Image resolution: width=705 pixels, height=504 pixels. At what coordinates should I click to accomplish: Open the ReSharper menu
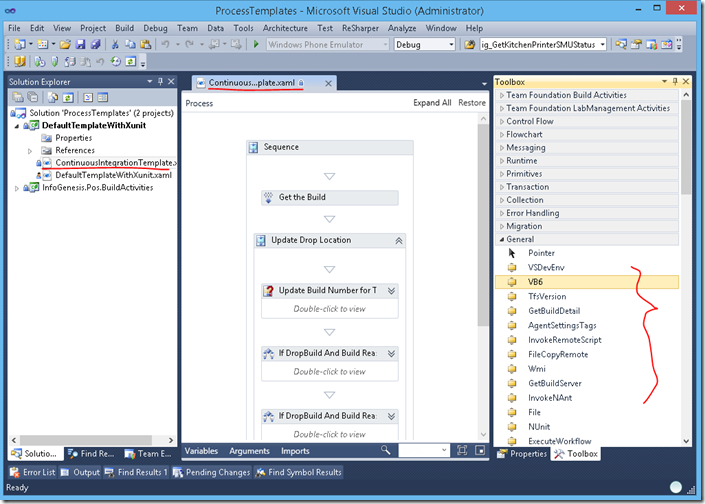coord(360,28)
